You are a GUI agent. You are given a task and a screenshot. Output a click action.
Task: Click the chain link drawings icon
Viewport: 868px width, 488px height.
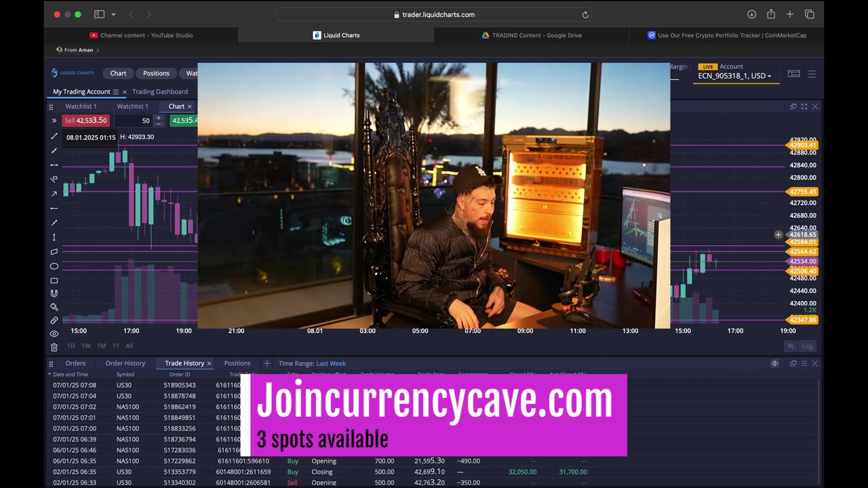click(54, 320)
